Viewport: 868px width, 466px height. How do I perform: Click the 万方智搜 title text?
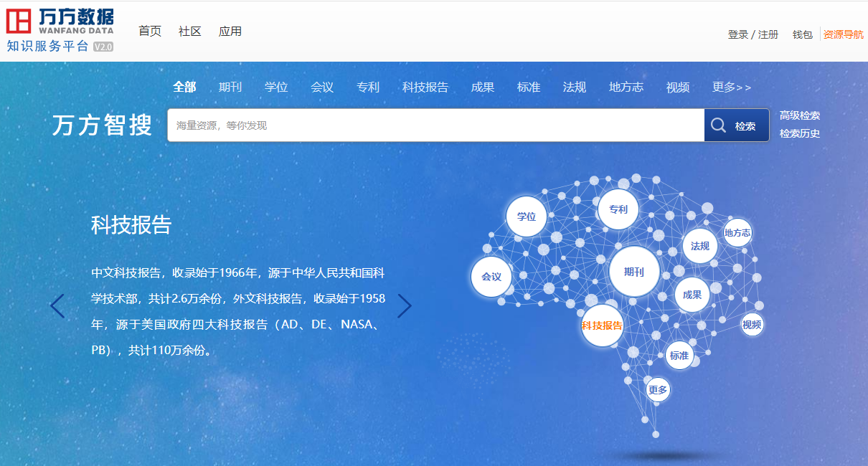pos(103,125)
